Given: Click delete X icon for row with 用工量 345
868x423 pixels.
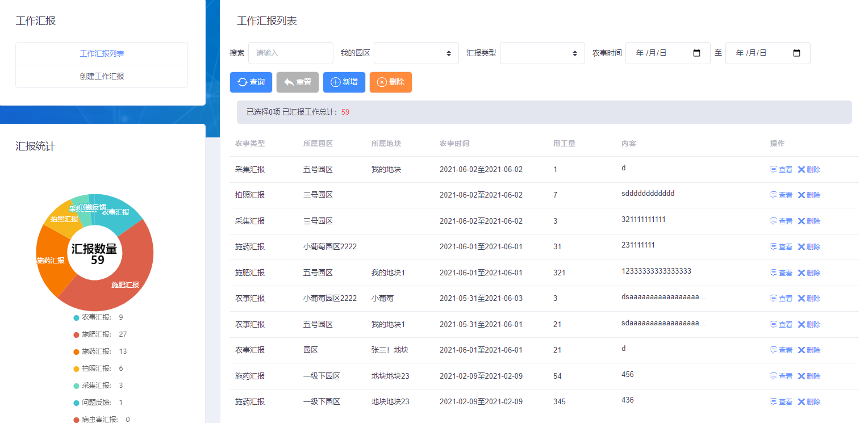Looking at the screenshot, I should (802, 401).
